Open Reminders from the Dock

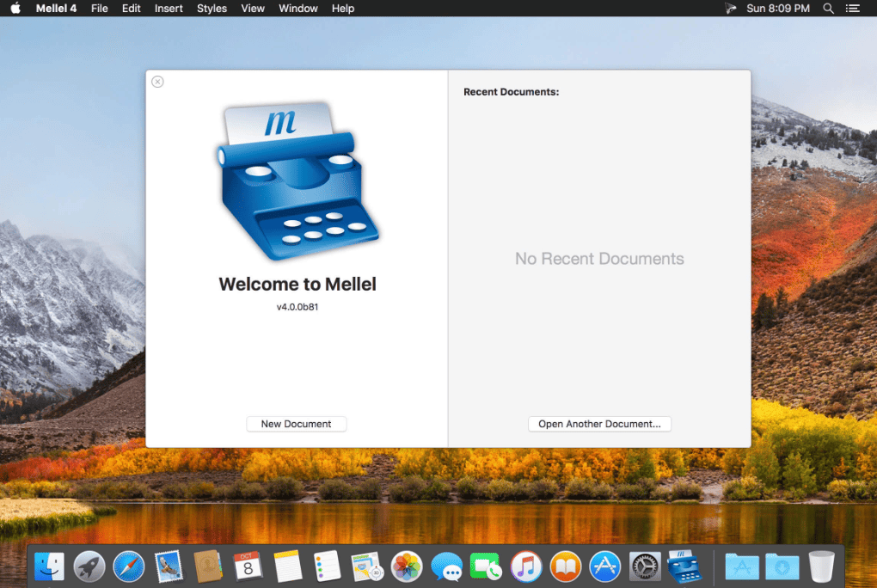(328, 567)
